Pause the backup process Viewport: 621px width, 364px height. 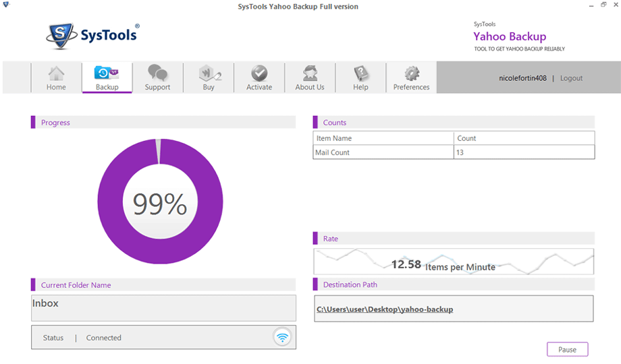tap(567, 349)
